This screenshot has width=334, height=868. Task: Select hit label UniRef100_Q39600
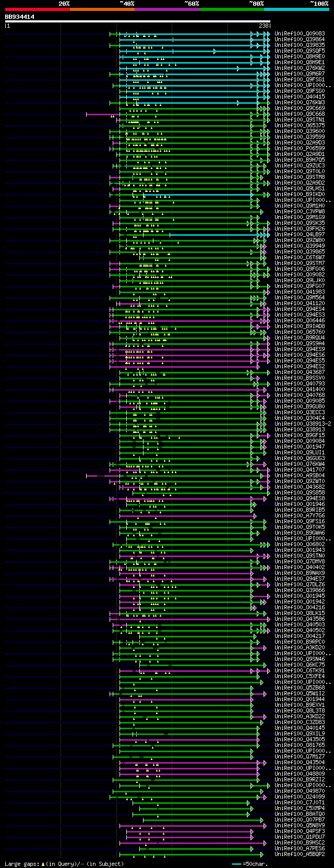pos(300,131)
